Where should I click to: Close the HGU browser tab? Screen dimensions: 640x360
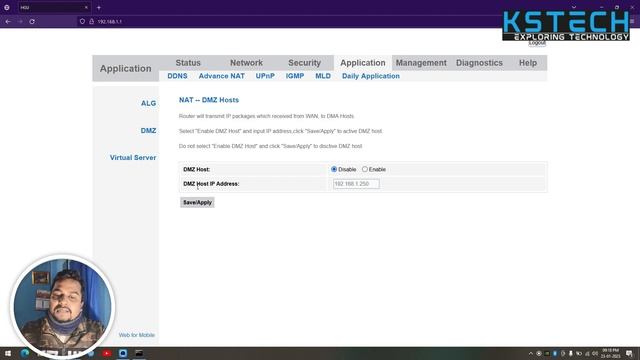86,7
